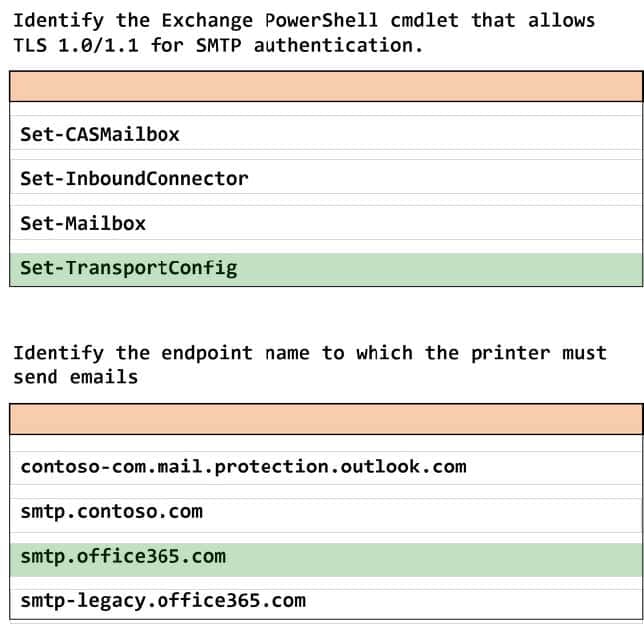The height and width of the screenshot is (625, 644).
Task: Click the words SMTP authentication in the question
Action: pos(309,45)
